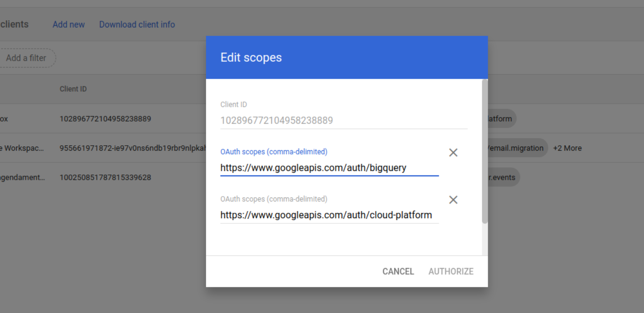Click the Client ID column header
The width and height of the screenshot is (644, 313).
pos(73,89)
